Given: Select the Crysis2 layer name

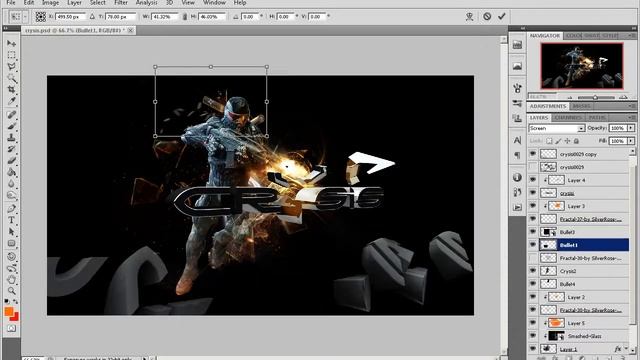Looking at the screenshot, I should pos(568,271).
